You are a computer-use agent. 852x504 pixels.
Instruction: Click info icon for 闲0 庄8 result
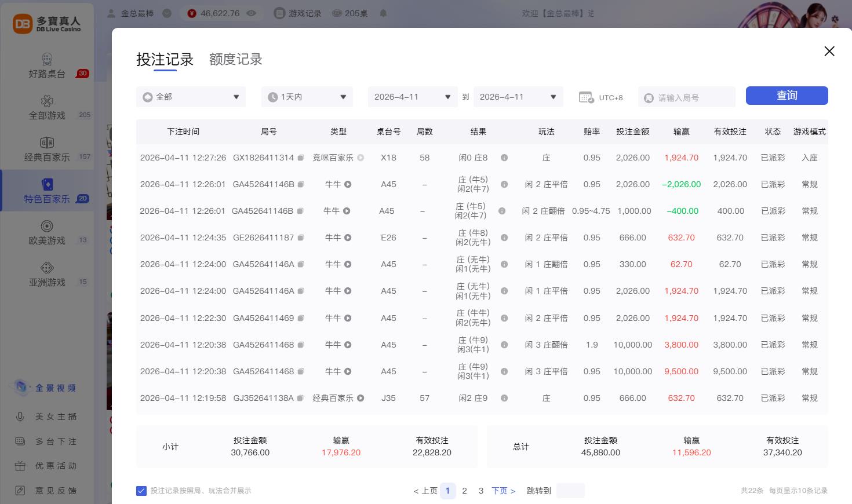coord(504,158)
